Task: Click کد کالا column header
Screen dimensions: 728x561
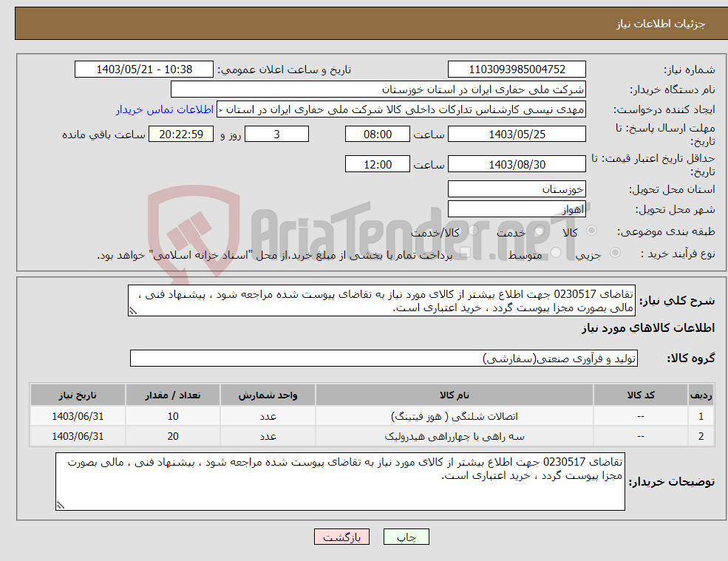Action: pyautogui.click(x=641, y=395)
